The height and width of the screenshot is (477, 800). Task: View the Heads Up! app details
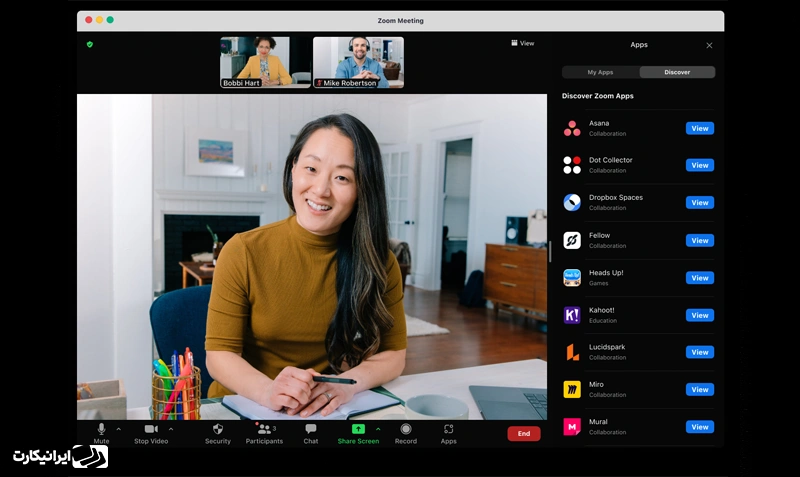[x=699, y=278]
